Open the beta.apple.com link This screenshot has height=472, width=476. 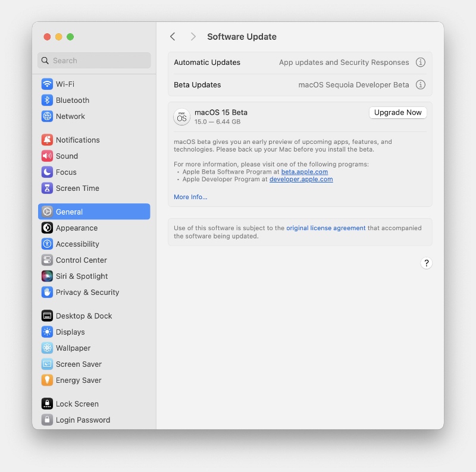tap(304, 172)
